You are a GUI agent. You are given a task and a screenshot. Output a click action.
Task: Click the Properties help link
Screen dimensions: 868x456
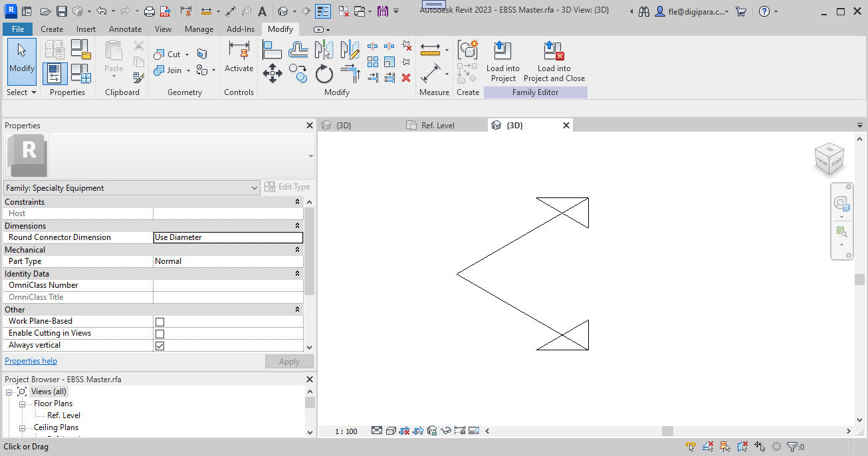click(x=31, y=360)
